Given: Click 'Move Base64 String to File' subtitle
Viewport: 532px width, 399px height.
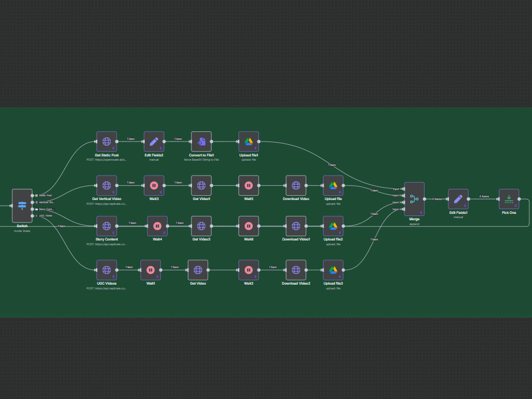Looking at the screenshot, I should [x=201, y=160].
